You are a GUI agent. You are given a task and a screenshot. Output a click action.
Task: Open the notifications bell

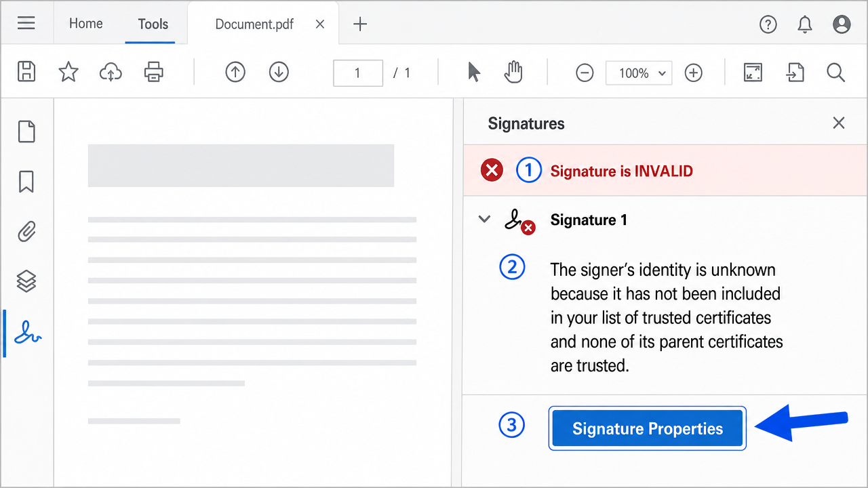[x=805, y=25]
